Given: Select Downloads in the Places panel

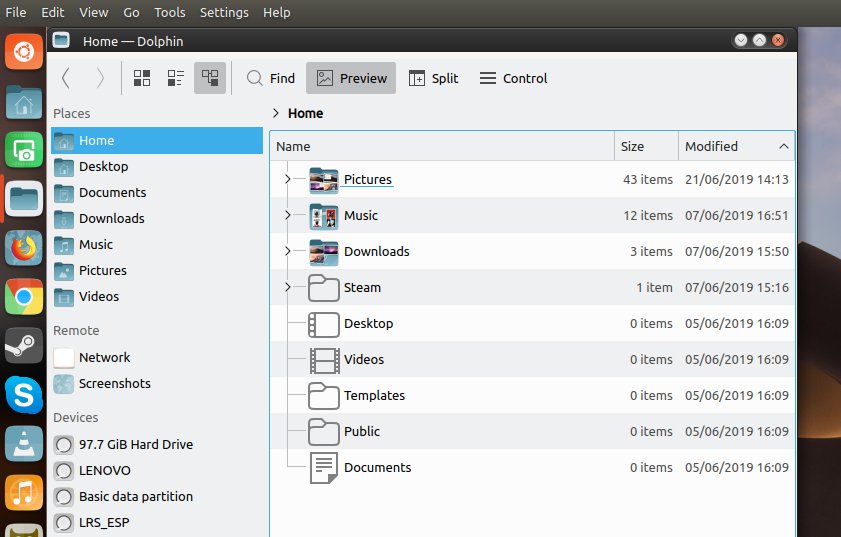Looking at the screenshot, I should 111,218.
